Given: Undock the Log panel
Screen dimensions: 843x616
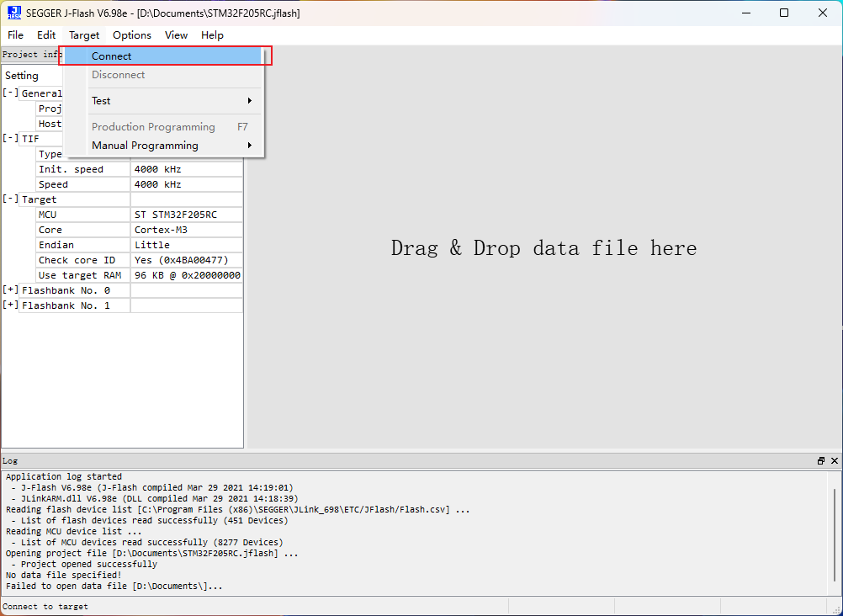Looking at the screenshot, I should pyautogui.click(x=821, y=461).
